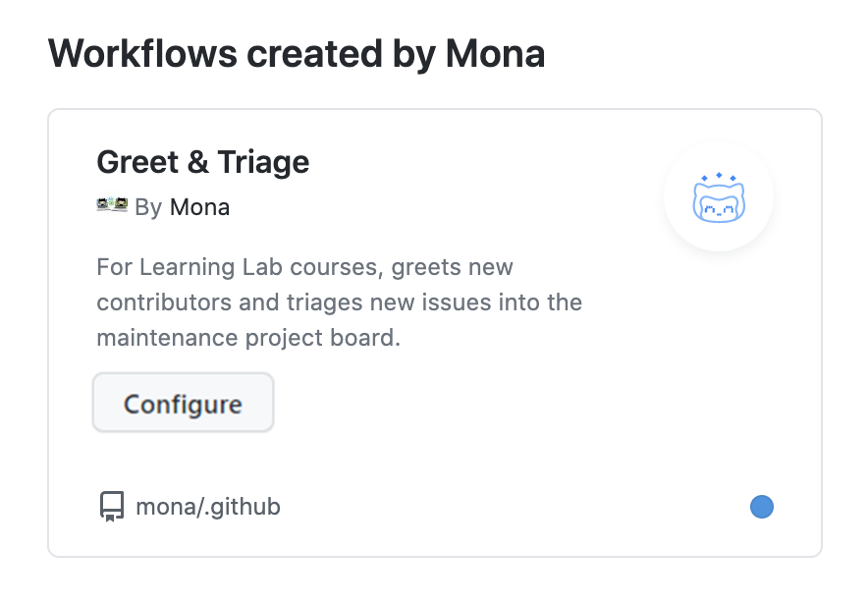This screenshot has width=868, height=603.
Task: Click the Configure button
Action: (183, 403)
